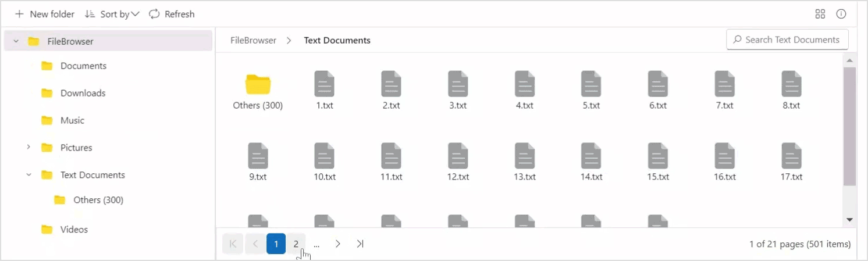Select the 3.txt file icon
Screen dimensions: 868x261
[458, 84]
